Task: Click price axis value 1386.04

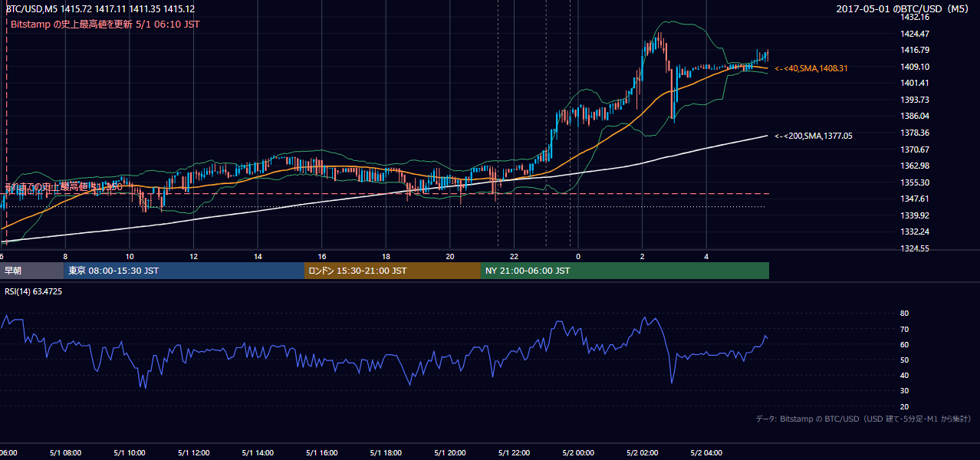Action: pyautogui.click(x=914, y=116)
